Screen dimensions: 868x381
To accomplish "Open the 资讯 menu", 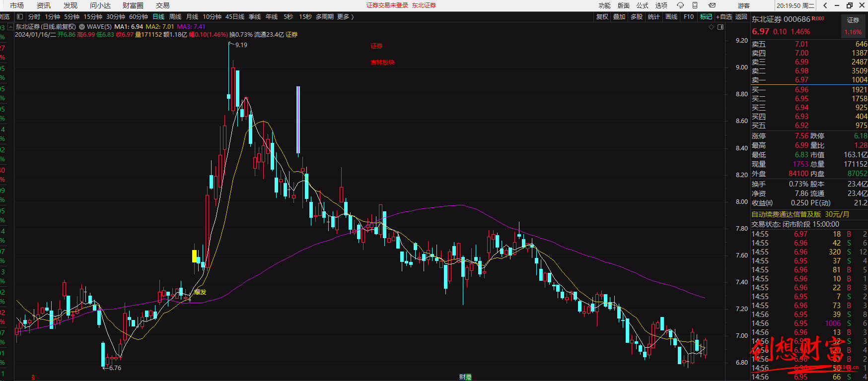I will point(44,5).
